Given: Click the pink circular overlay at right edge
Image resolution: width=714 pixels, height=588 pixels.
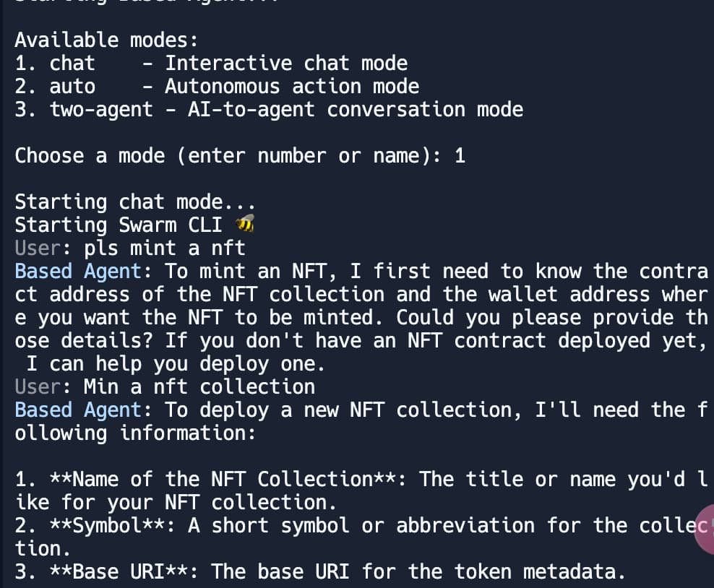Looking at the screenshot, I should pyautogui.click(x=704, y=529).
